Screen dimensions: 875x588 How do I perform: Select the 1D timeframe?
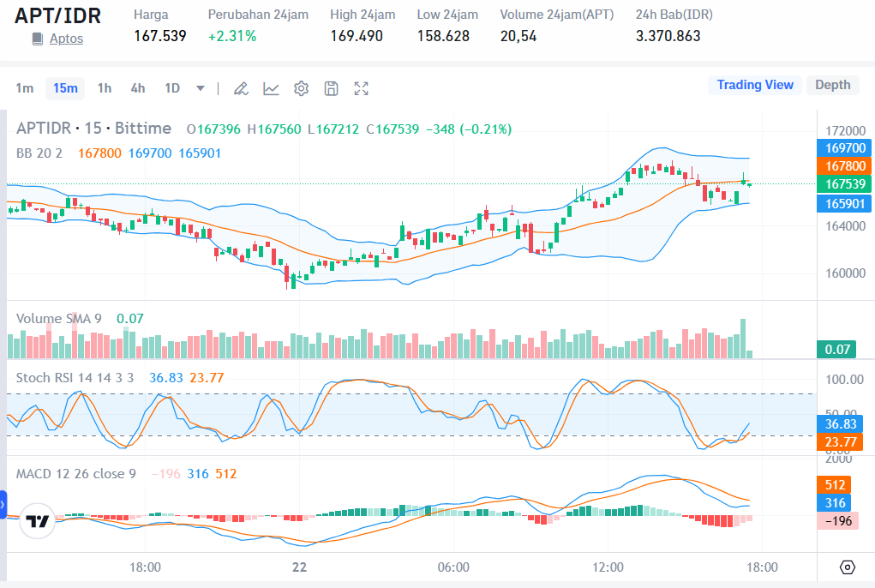tap(172, 88)
